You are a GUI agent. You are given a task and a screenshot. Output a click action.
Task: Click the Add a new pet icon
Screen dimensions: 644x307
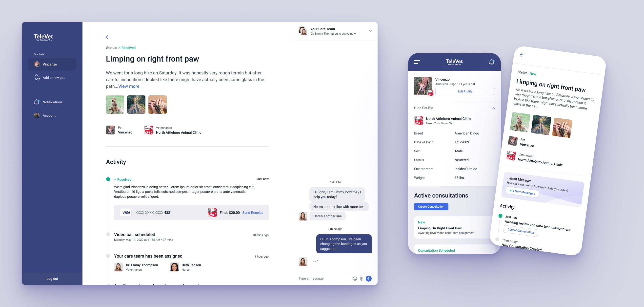(37, 77)
